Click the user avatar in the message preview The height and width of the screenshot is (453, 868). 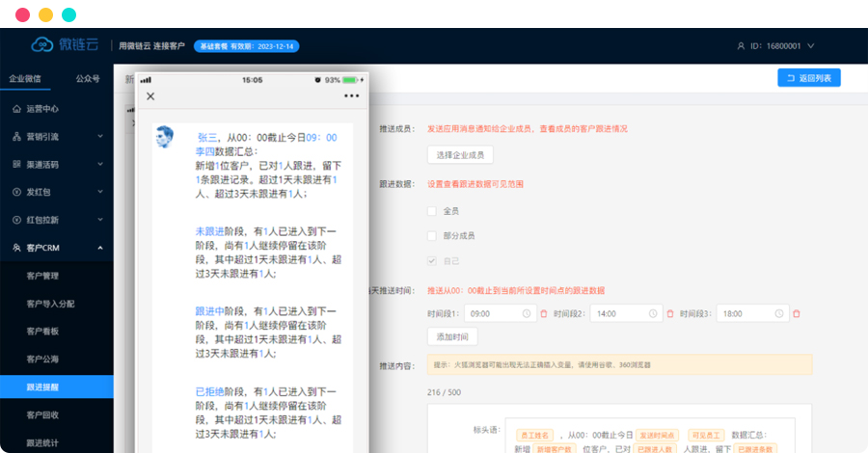166,138
